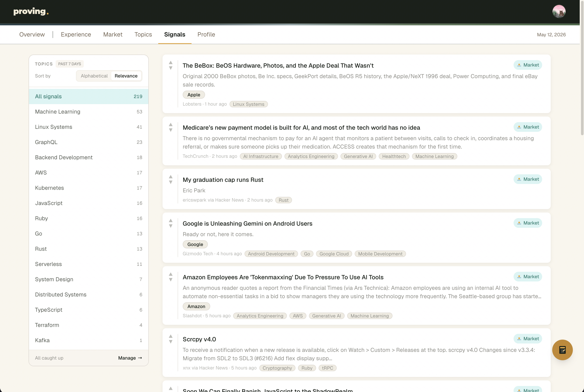Click the Google company tag
The height and width of the screenshot is (392, 584).
pyautogui.click(x=195, y=244)
